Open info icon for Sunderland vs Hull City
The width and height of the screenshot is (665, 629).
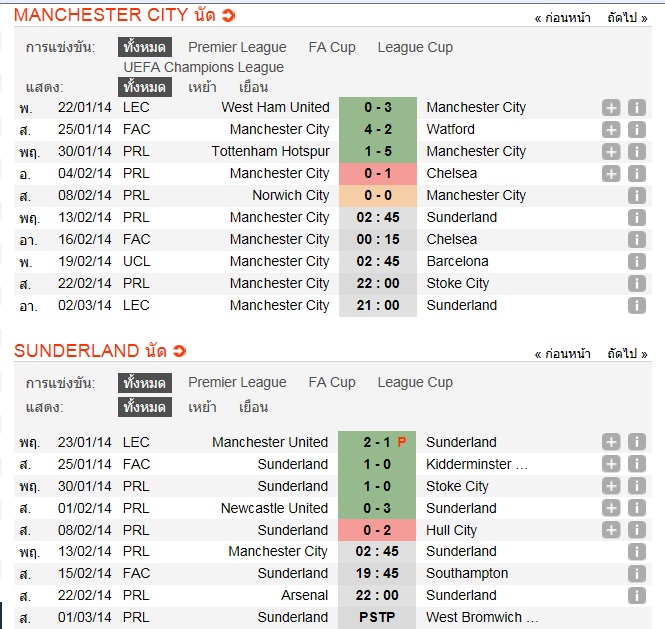point(636,531)
